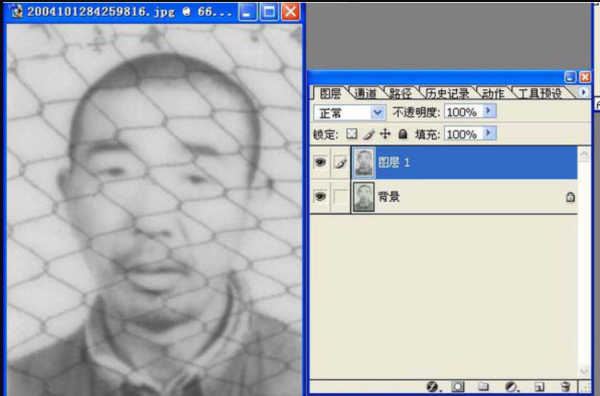Screen dimensions: 600x396
Task: Toggle lock position icon
Action: point(385,134)
